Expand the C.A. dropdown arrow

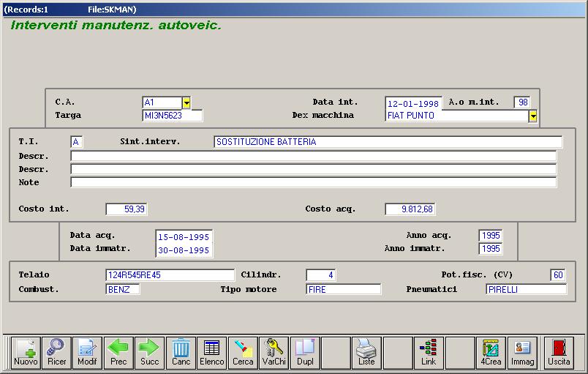pyautogui.click(x=186, y=102)
